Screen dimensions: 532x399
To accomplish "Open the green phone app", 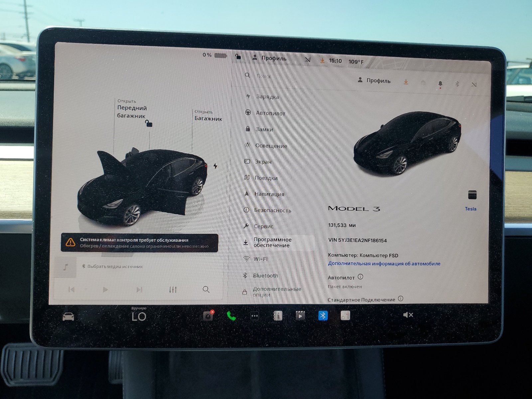I will point(231,316).
